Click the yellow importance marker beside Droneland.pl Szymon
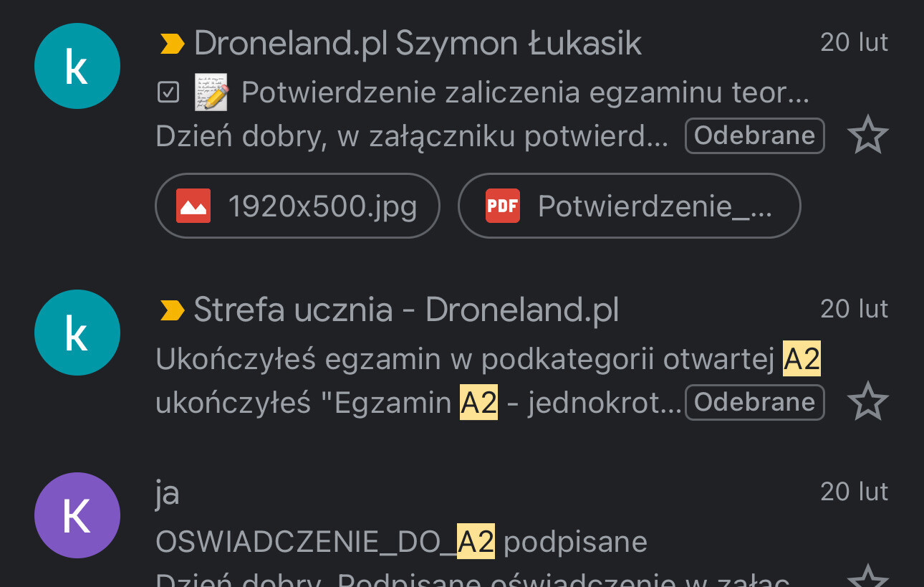 [172, 44]
